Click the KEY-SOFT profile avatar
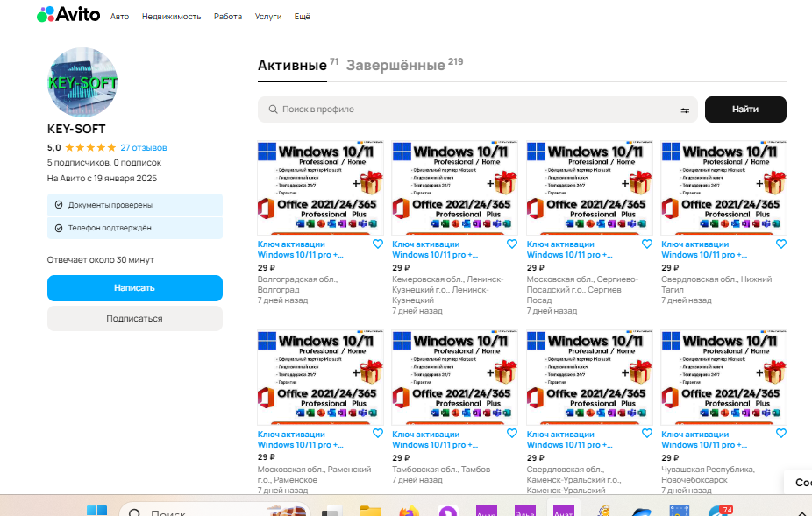Viewport: 812px width, 516px height. pos(82,82)
